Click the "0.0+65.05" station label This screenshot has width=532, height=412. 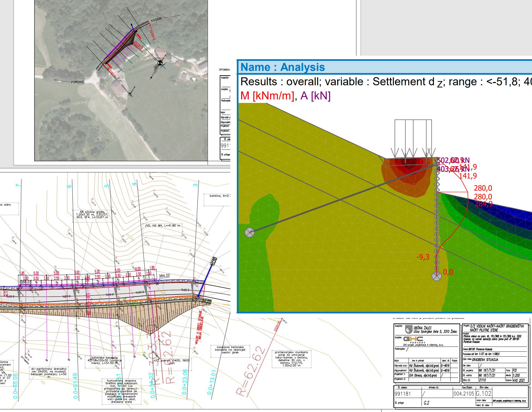(x=15, y=386)
